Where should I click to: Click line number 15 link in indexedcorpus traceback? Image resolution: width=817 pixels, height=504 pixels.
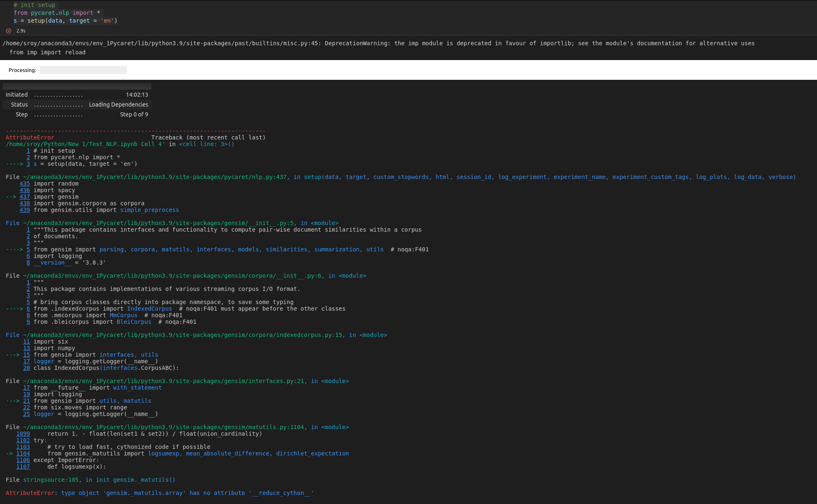pos(26,355)
